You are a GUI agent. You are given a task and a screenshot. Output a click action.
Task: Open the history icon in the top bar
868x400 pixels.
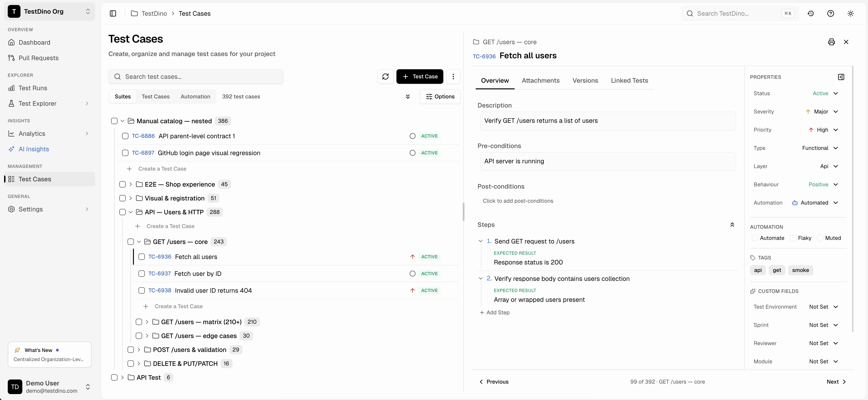tap(811, 13)
